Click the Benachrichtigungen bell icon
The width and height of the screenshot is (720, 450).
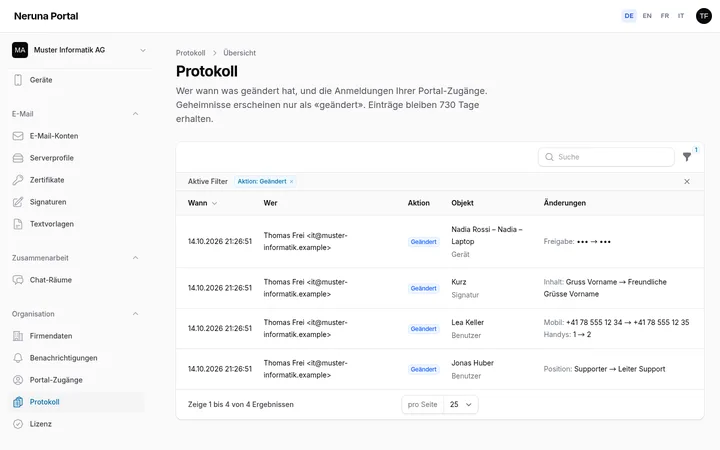point(18,358)
